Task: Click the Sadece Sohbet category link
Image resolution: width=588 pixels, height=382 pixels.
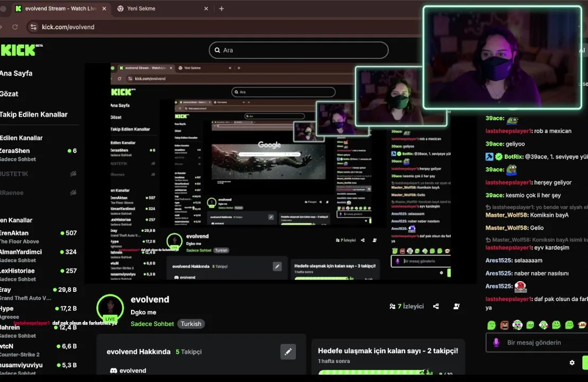Action: (152, 324)
